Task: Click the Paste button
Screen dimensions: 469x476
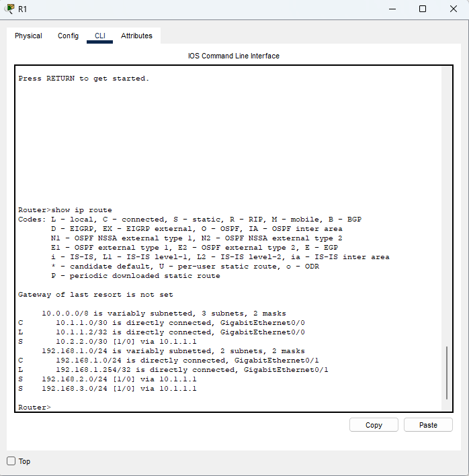Action: [x=428, y=425]
